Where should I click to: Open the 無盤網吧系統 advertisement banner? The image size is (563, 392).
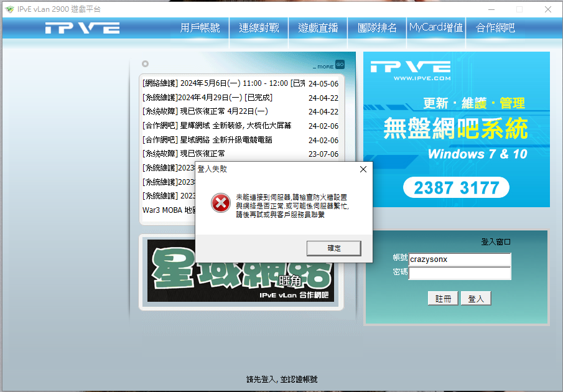click(x=457, y=129)
